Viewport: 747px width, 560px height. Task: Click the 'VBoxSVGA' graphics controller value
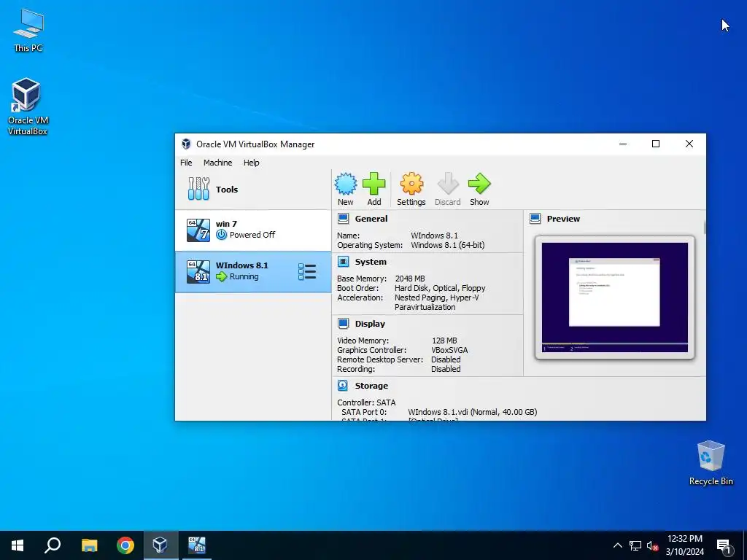tap(449, 350)
